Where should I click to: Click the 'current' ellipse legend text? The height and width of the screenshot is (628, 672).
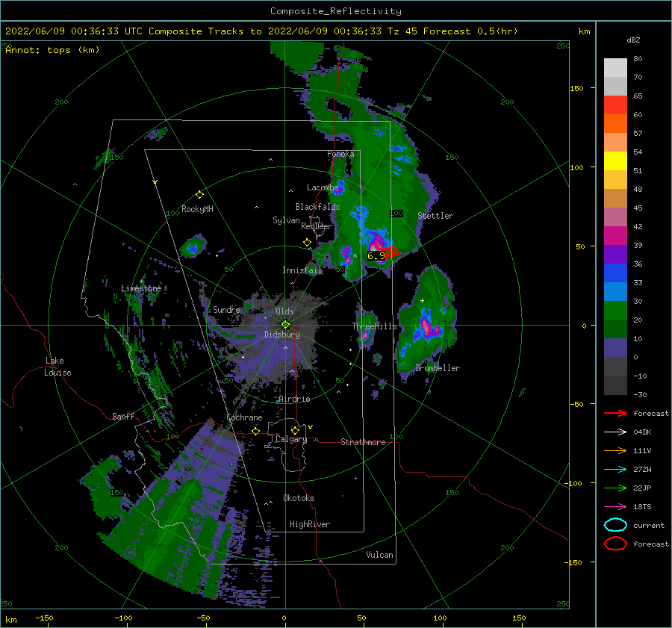(x=649, y=525)
